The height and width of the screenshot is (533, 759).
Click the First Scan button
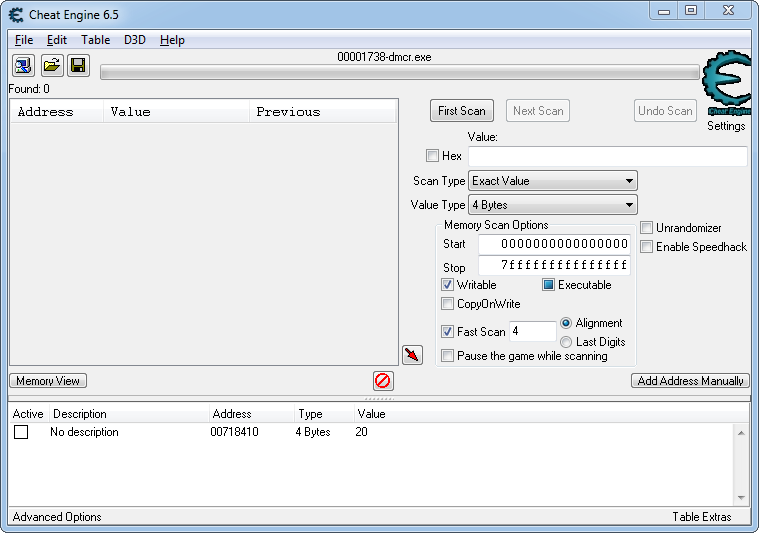(462, 111)
